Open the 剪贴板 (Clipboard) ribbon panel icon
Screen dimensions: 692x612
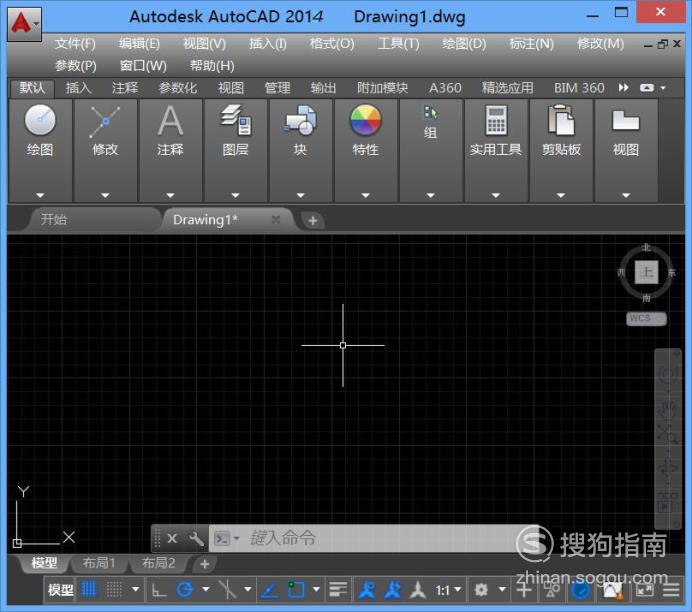coord(561,120)
